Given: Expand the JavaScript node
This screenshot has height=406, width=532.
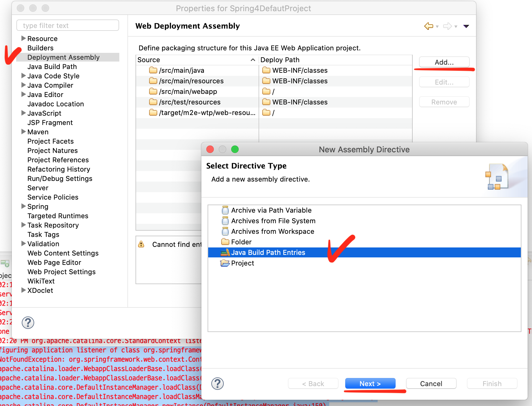Looking at the screenshot, I should [23, 113].
